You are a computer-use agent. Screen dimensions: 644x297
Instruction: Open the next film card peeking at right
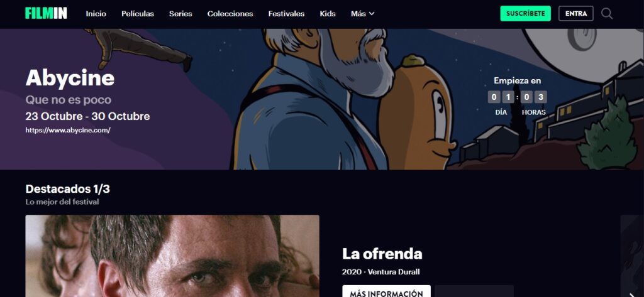click(x=632, y=256)
